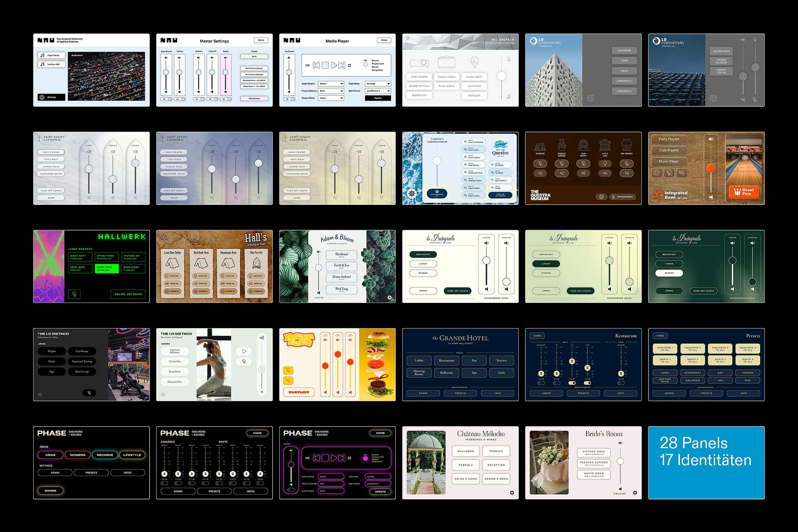Click the play icon on PHASE media player
Image resolution: width=798 pixels, height=532 pixels.
point(334,458)
